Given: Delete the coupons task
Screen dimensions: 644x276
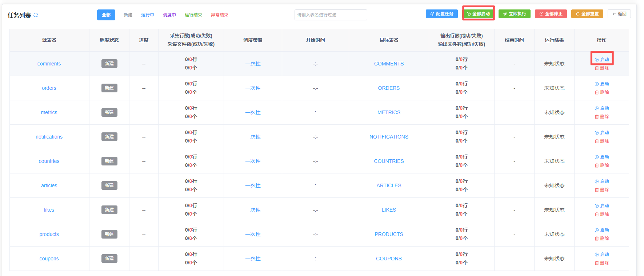Looking at the screenshot, I should (x=602, y=263).
